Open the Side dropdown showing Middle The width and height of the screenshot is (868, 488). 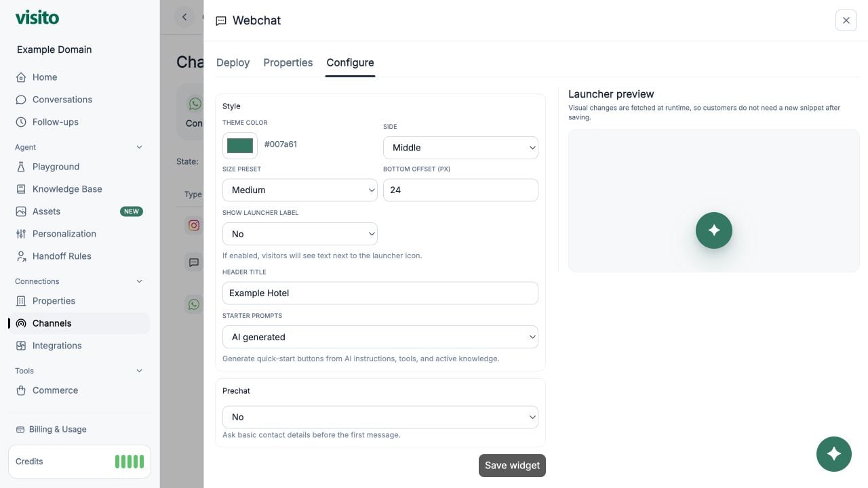[460, 148]
